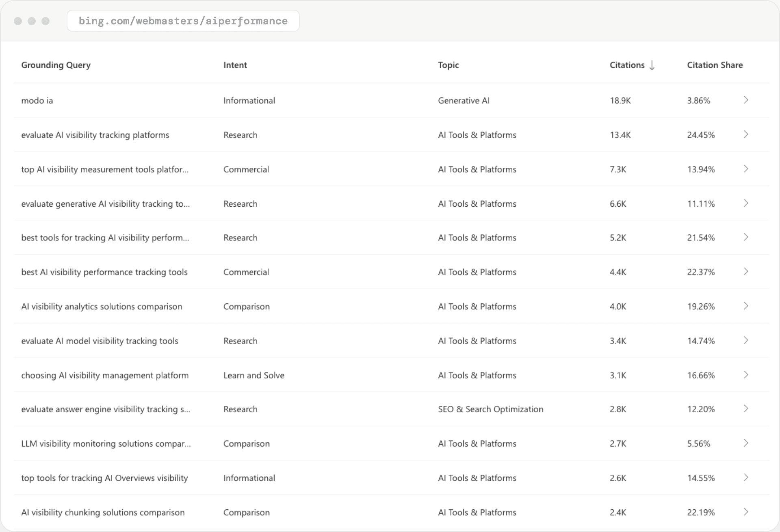The image size is (780, 532).
Task: Click the 'Generative AI' topic cell
Action: point(464,100)
